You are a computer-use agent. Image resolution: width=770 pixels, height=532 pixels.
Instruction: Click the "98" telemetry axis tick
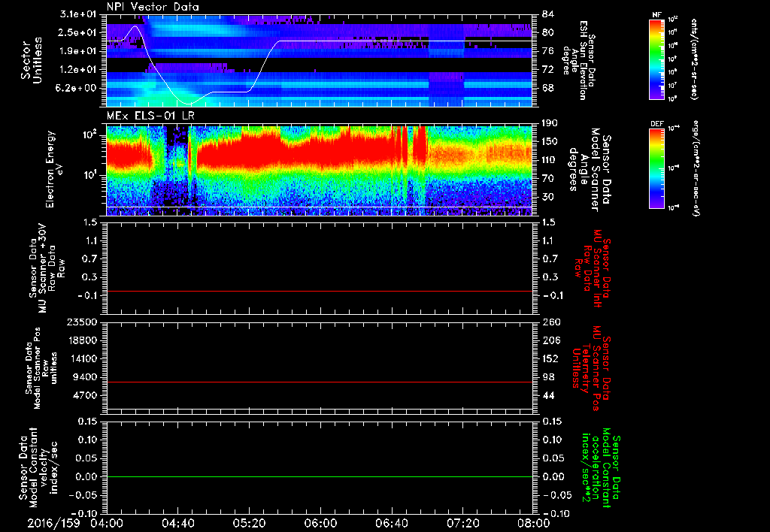(548, 377)
